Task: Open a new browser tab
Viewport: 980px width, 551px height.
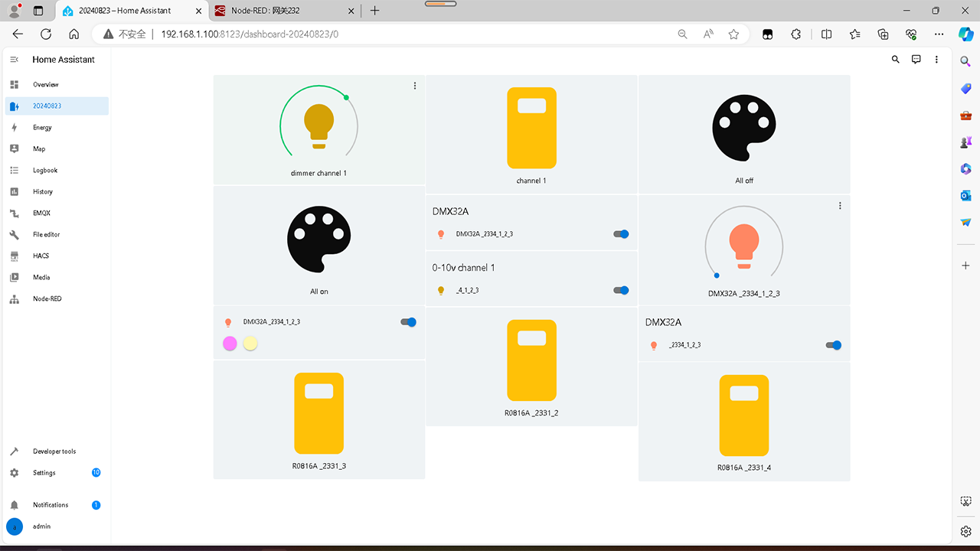Action: tap(374, 11)
